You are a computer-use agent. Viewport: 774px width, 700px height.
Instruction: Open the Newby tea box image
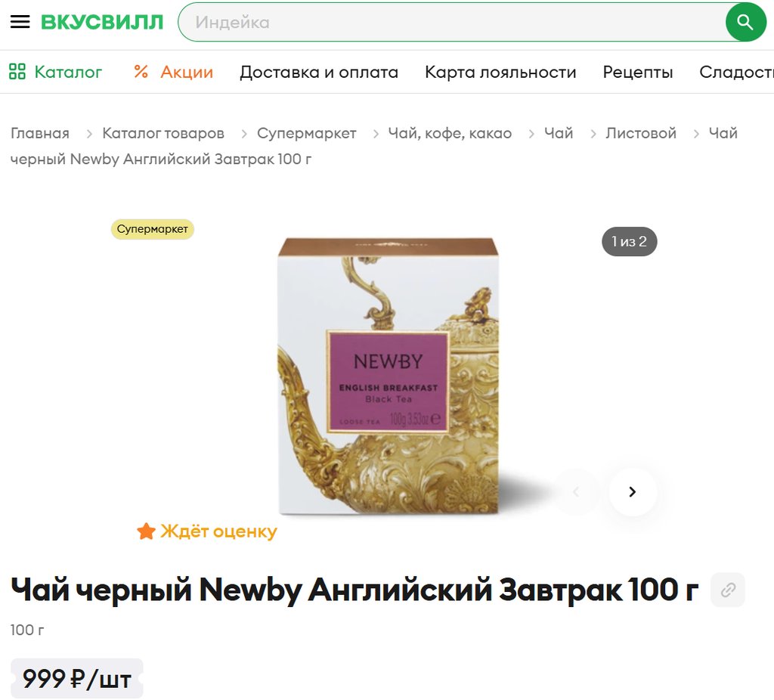pos(388,376)
